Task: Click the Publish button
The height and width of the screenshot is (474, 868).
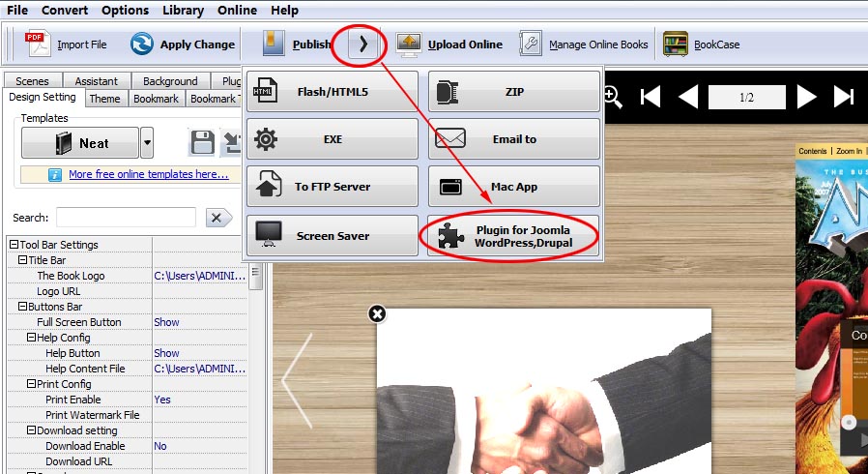Action: point(297,44)
